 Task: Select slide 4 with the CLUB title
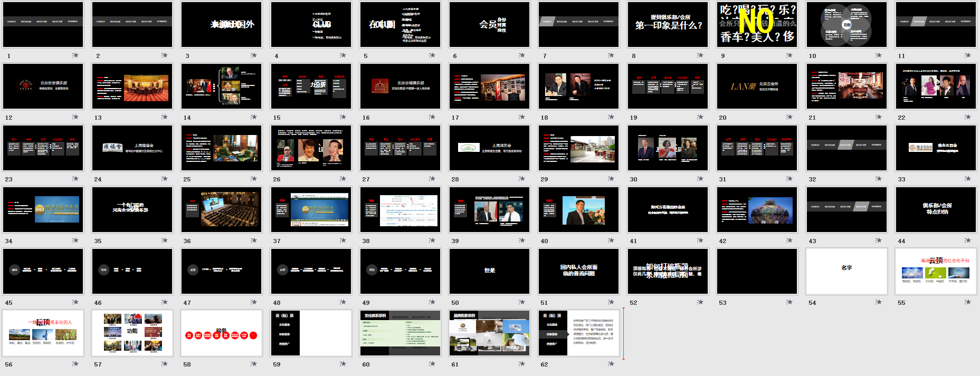pos(310,24)
